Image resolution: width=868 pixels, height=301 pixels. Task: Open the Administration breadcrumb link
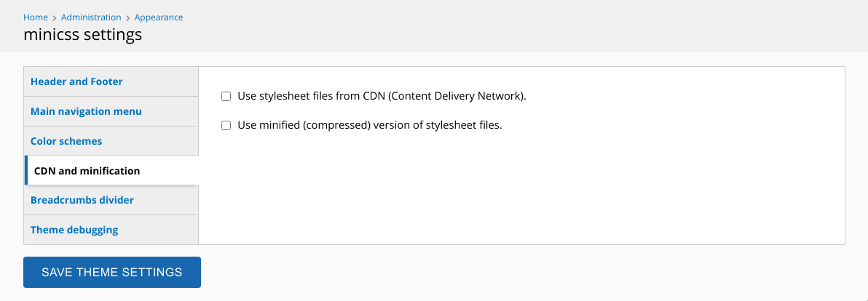pos(91,17)
